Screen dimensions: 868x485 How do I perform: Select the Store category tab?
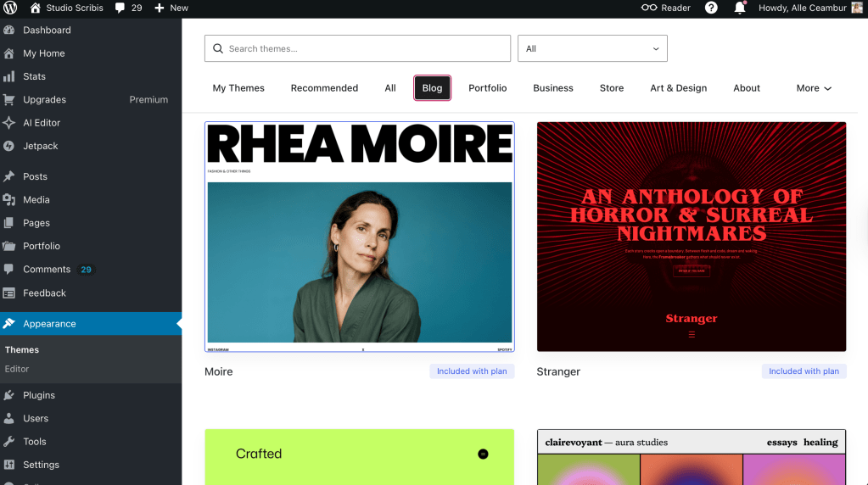tap(612, 88)
